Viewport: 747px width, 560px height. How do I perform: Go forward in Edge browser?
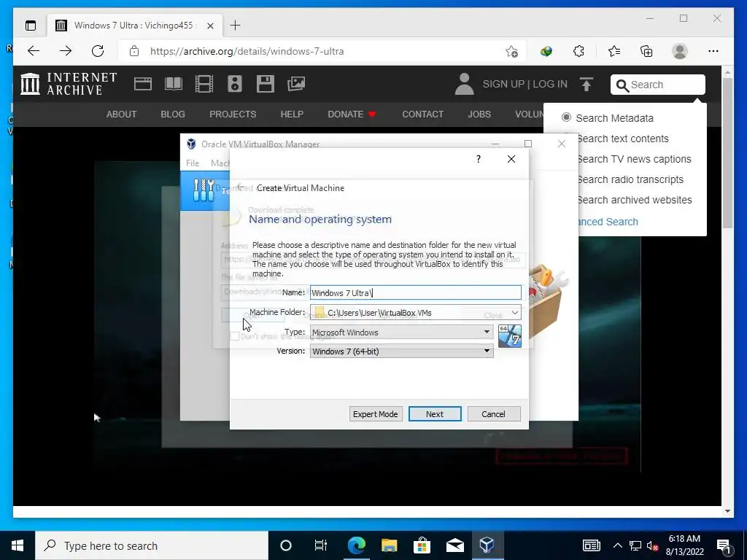tap(66, 51)
